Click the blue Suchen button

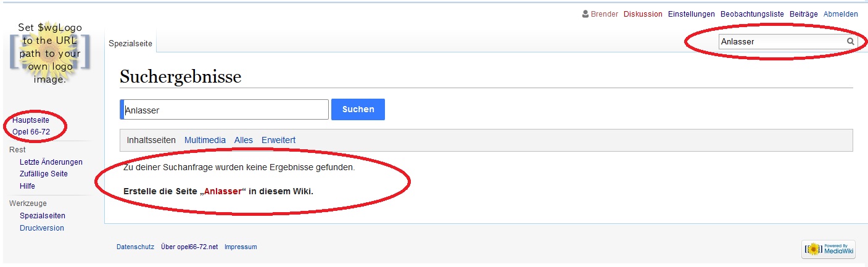tap(358, 109)
